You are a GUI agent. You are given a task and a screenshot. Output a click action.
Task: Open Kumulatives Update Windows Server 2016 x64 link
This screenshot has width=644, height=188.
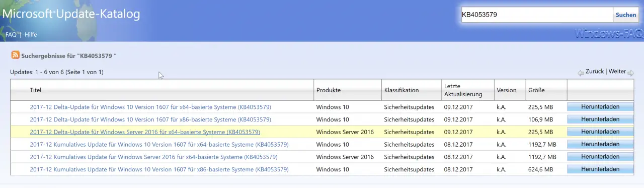click(153, 157)
